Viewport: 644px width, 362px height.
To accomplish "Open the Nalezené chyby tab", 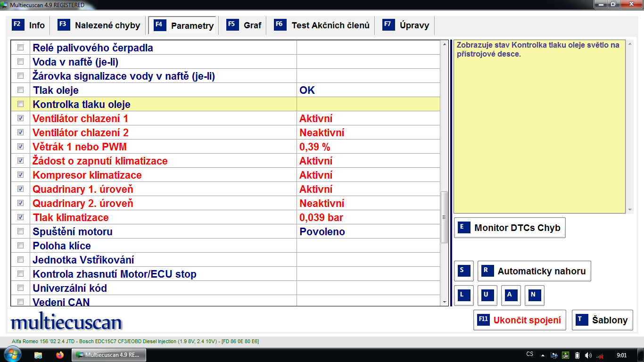I will [99, 25].
